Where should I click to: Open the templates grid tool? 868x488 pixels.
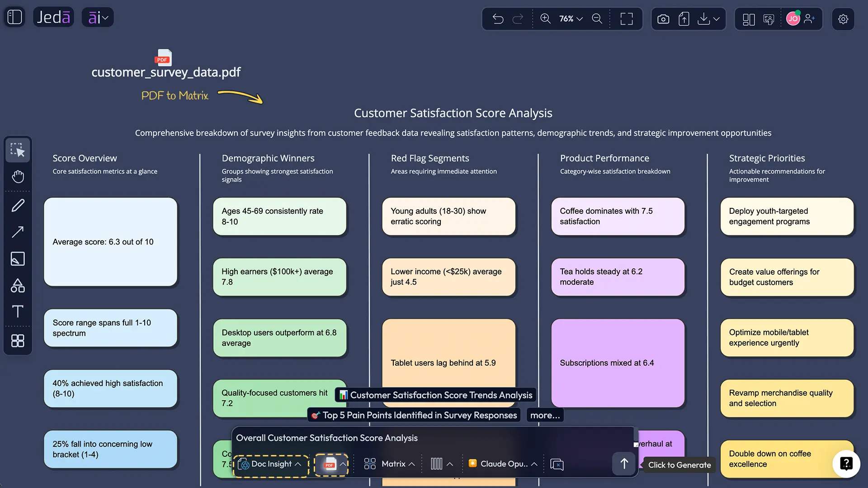pos(18,341)
